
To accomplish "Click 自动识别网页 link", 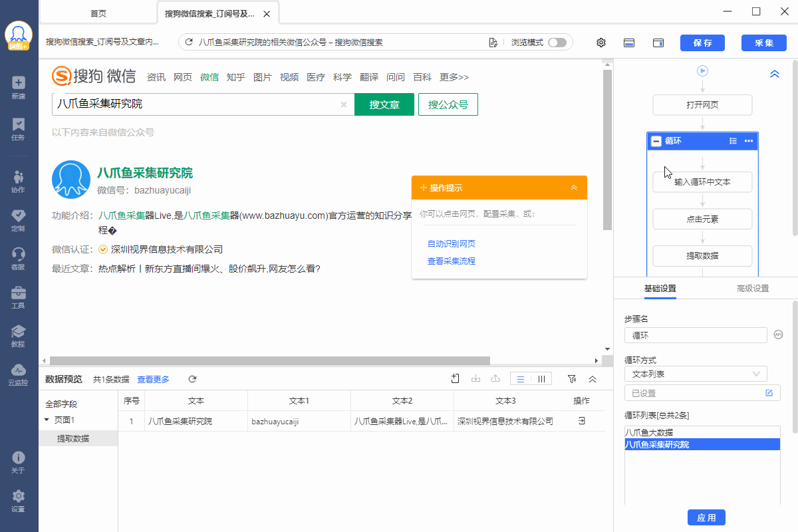I will pyautogui.click(x=452, y=244).
